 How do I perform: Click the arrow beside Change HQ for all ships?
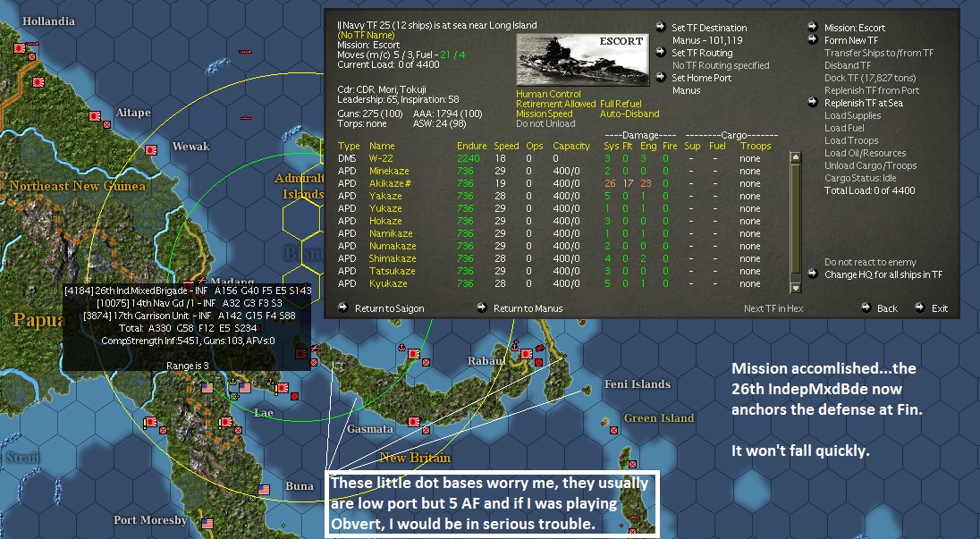(x=813, y=274)
